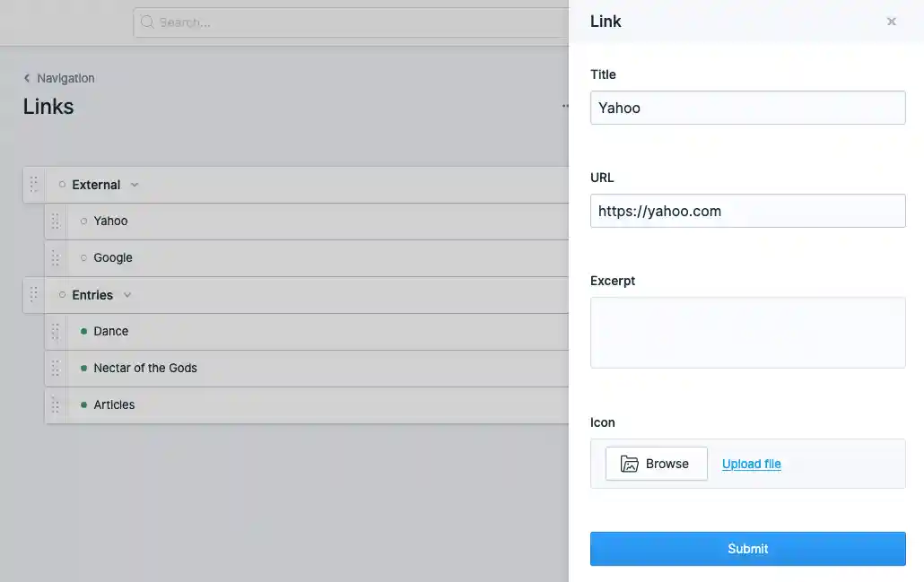Select the Yahoo item in the tree
The image size is (924, 582).
point(110,221)
